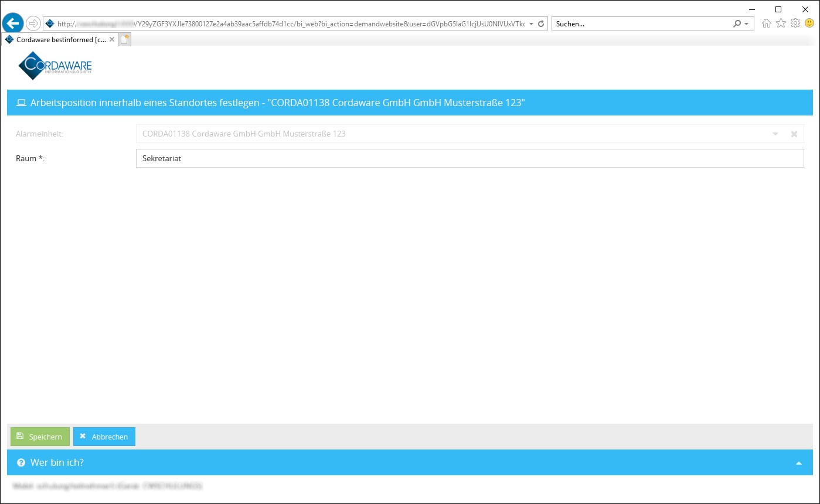Click the Cordaware logo
The width and height of the screenshot is (820, 504).
point(55,66)
